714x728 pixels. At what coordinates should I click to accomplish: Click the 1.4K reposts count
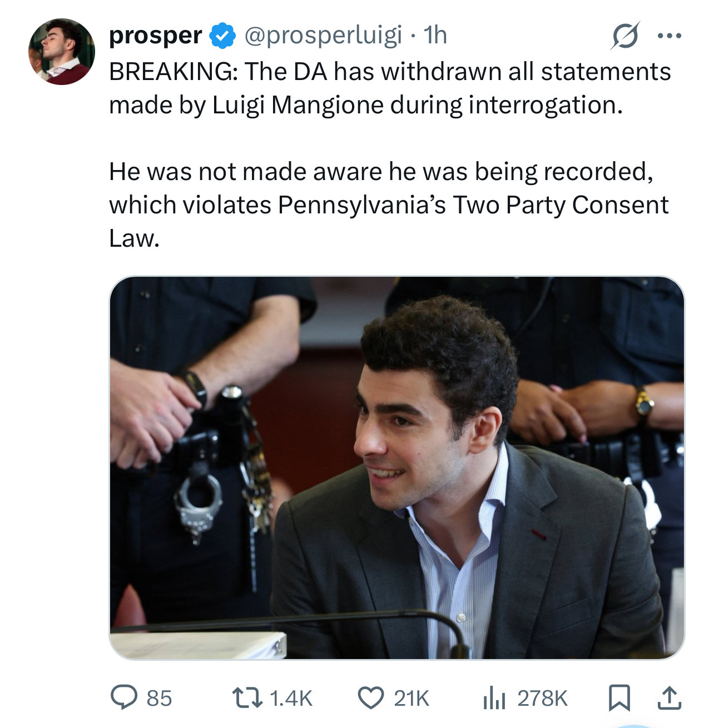coord(291,698)
